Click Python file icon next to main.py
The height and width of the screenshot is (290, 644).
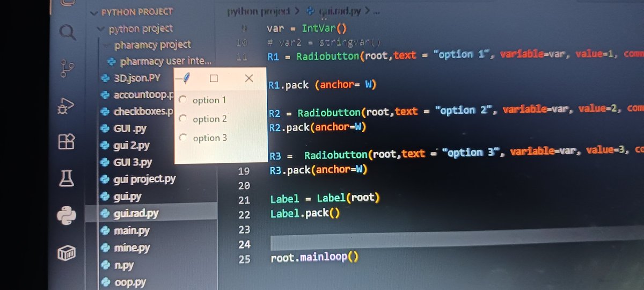[x=106, y=231]
